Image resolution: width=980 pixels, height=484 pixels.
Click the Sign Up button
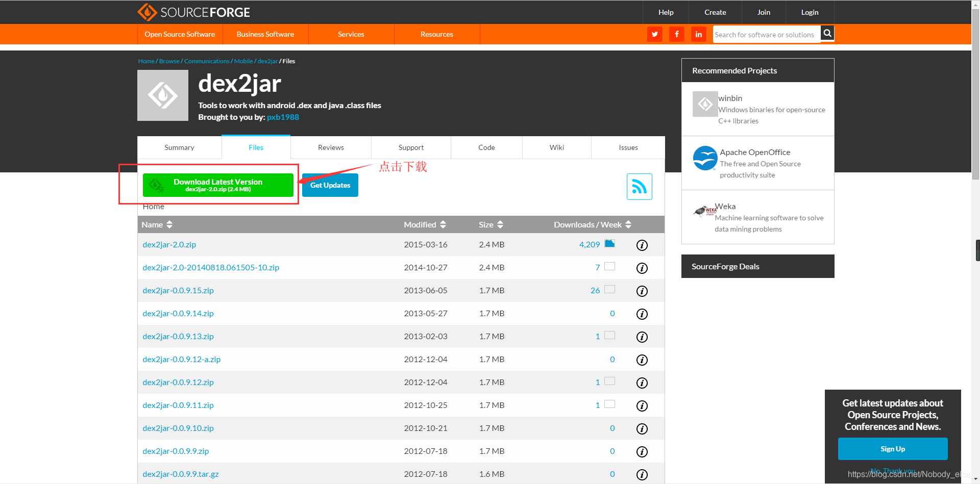(x=893, y=449)
